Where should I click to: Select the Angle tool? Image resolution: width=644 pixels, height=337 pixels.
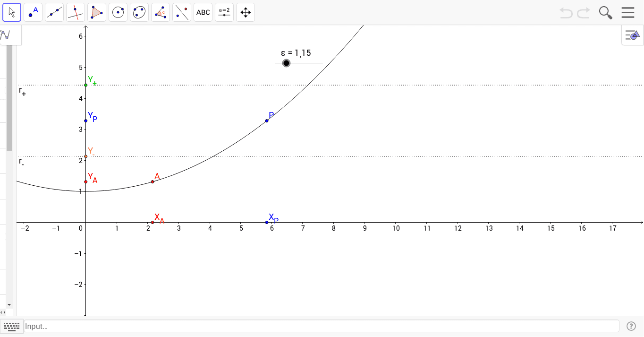[161, 12]
